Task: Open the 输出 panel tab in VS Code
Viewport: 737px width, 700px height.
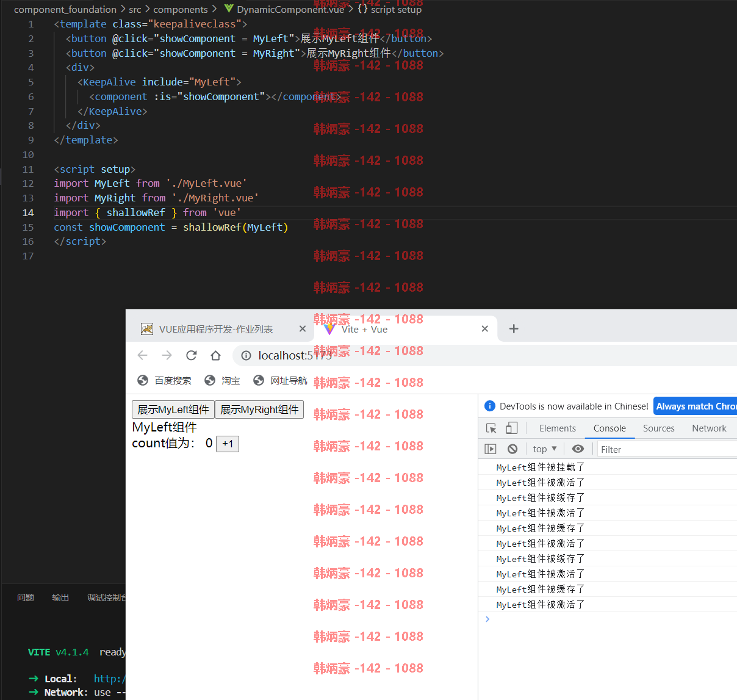Action: (60, 597)
